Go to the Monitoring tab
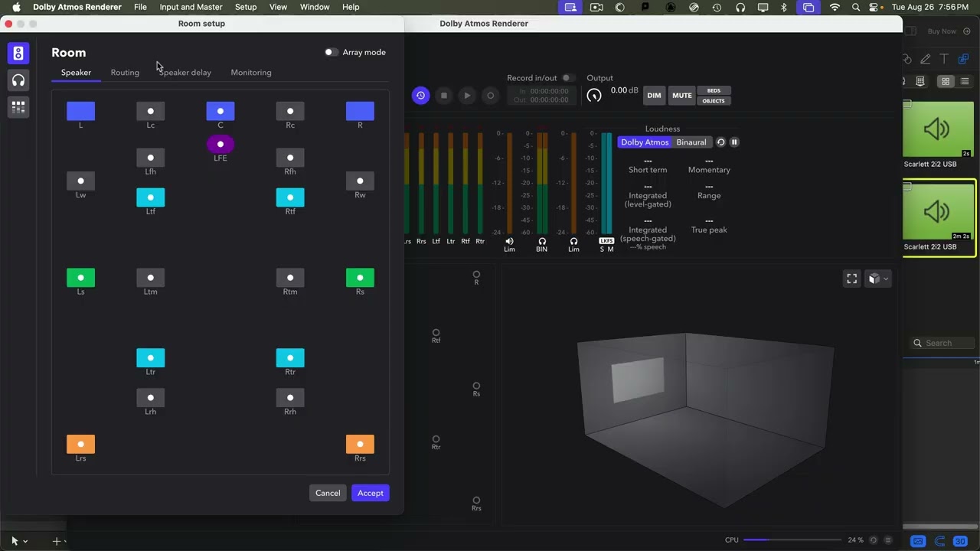Image resolution: width=980 pixels, height=551 pixels. (251, 73)
